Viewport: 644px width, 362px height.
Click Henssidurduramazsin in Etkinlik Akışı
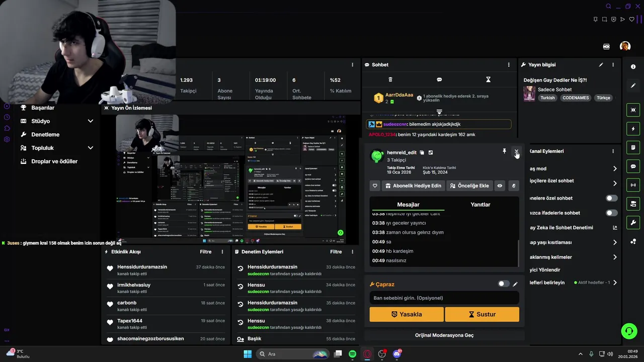(142, 267)
